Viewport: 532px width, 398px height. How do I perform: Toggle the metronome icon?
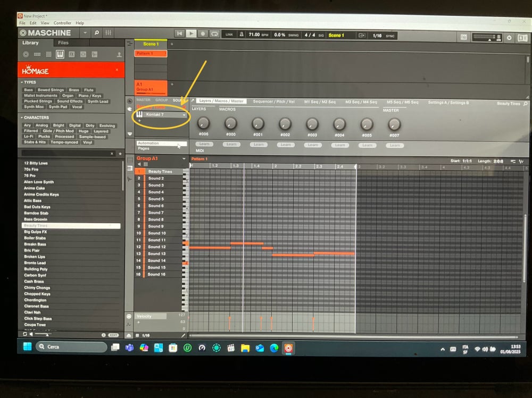pos(241,34)
